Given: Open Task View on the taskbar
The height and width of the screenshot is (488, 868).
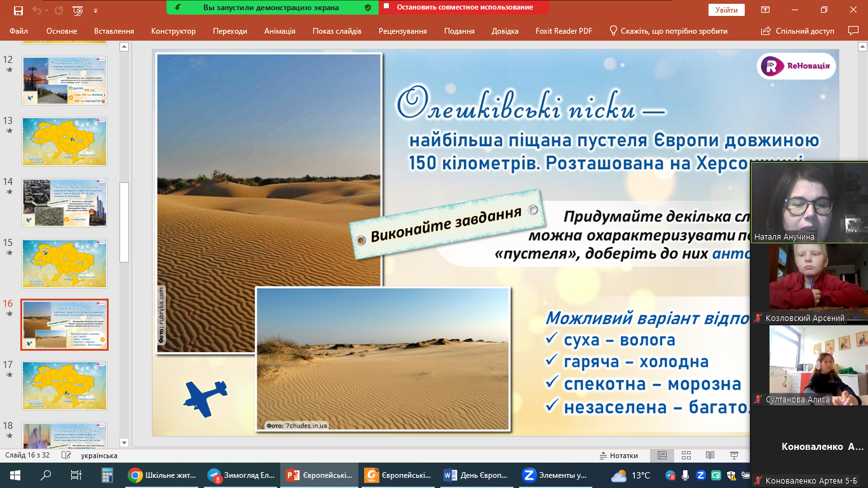Looking at the screenshot, I should tap(76, 475).
